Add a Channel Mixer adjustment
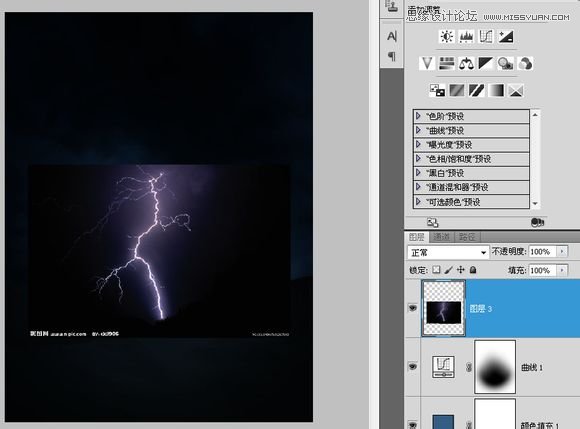Image resolution: width=580 pixels, height=429 pixels. tap(525, 63)
